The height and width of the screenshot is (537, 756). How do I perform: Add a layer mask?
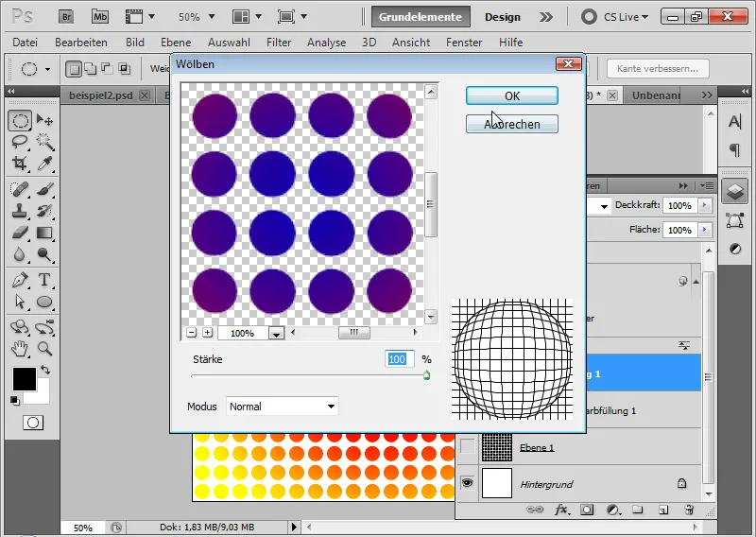pyautogui.click(x=587, y=510)
